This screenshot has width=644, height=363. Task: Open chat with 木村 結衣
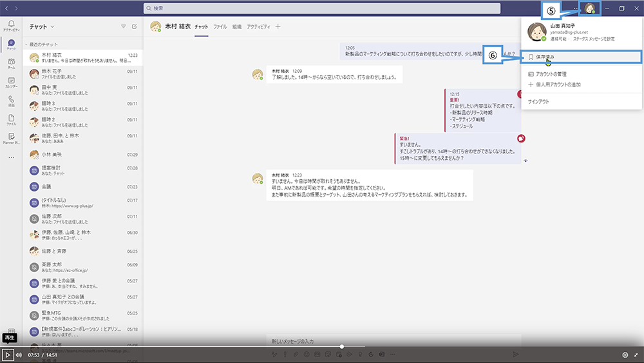pyautogui.click(x=83, y=57)
